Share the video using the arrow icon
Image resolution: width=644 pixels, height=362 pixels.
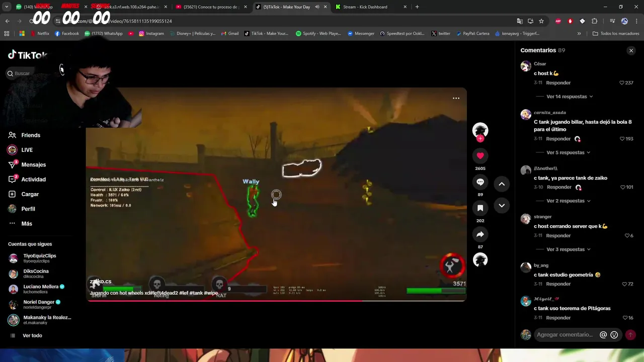point(480,234)
